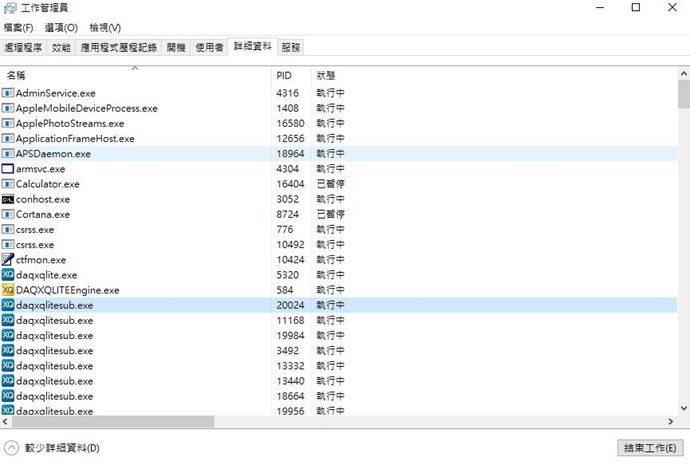Click 已暫停 status of Calculator.exe

330,184
